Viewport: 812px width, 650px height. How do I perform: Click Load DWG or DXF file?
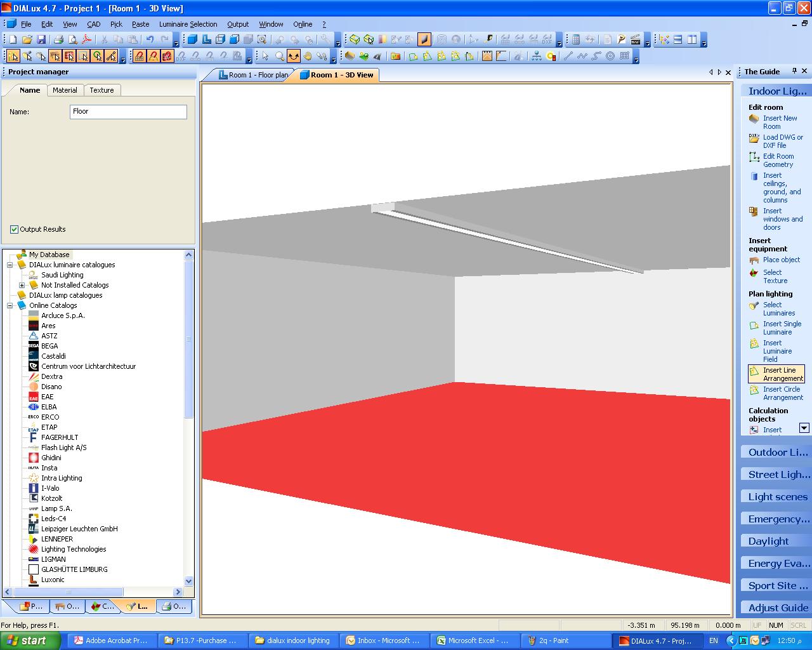[x=782, y=141]
